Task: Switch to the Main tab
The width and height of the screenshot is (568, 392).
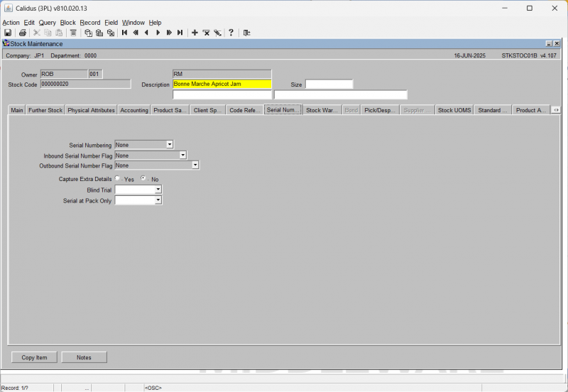Action: 16,110
